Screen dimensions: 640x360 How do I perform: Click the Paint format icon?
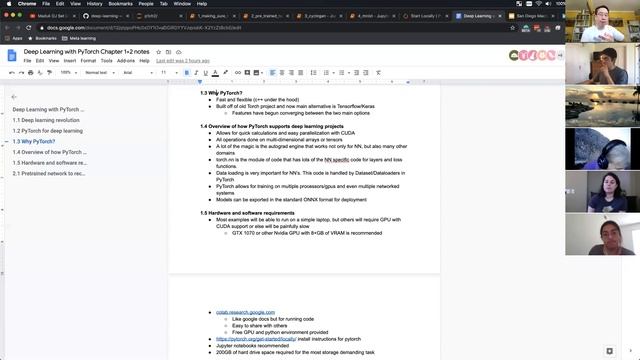point(49,73)
